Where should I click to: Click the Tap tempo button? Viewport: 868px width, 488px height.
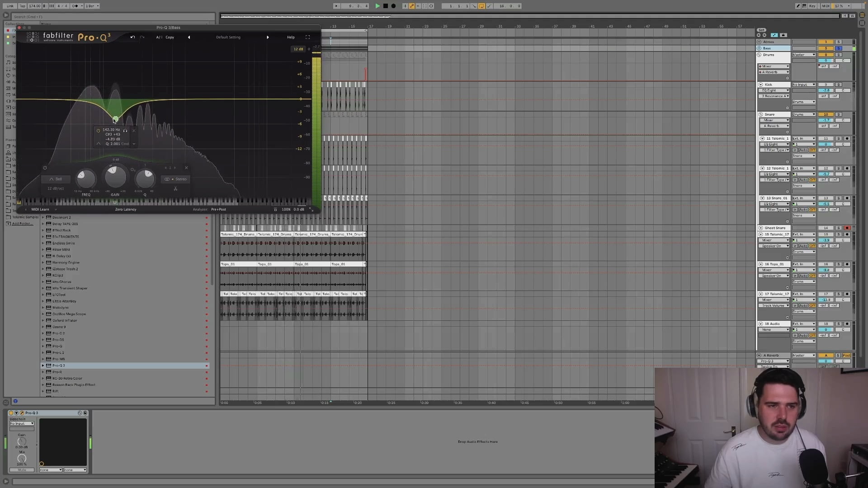[x=22, y=6]
